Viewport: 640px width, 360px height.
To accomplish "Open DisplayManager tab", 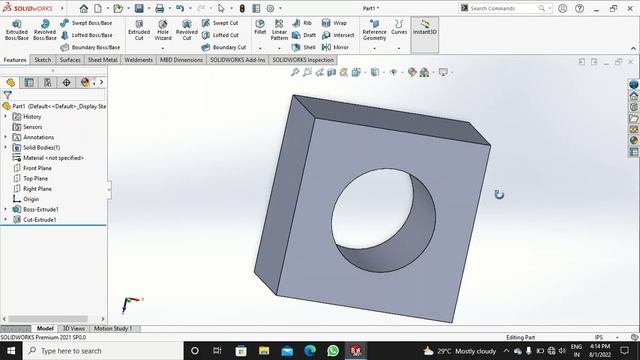I will click(85, 82).
